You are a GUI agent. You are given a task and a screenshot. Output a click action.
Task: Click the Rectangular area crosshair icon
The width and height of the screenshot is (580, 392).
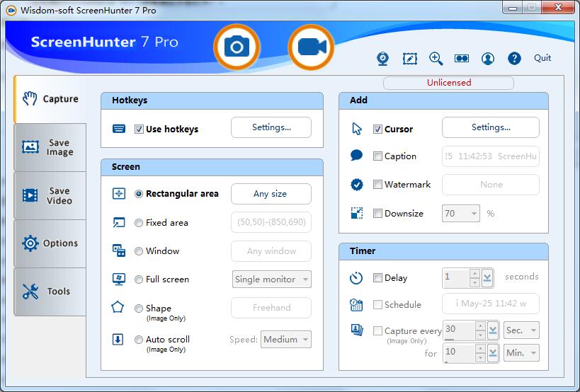pos(119,194)
